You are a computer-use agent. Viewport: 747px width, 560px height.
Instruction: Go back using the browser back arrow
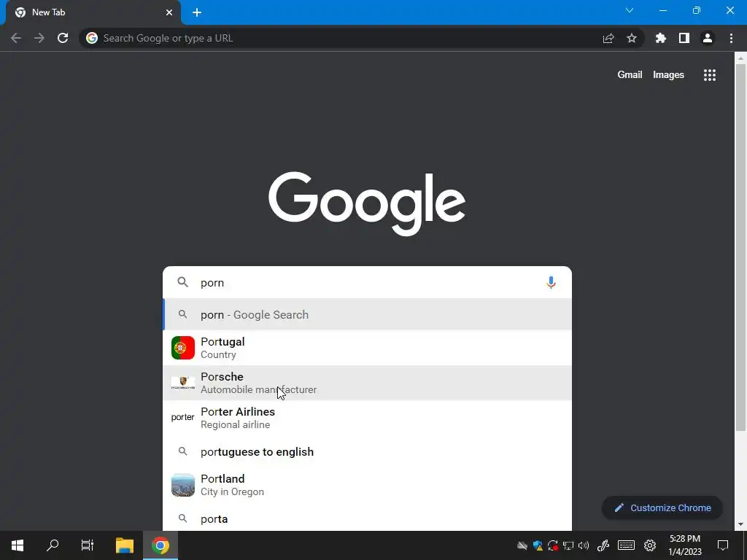16,38
